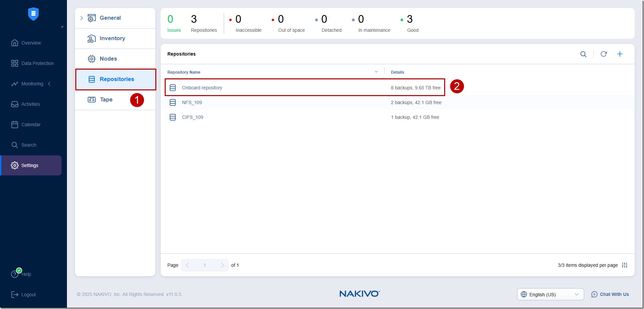Click the Repository Name column header
644x309 pixels.
[184, 72]
